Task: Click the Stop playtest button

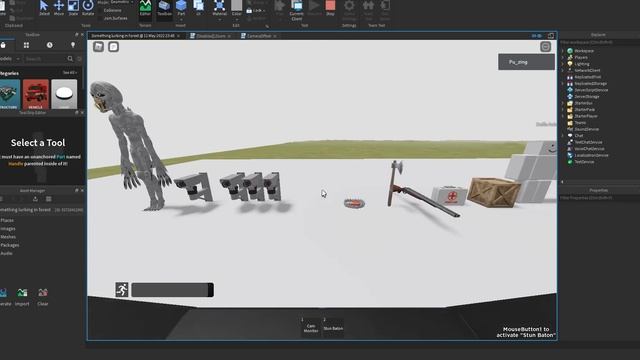Action: point(330,8)
